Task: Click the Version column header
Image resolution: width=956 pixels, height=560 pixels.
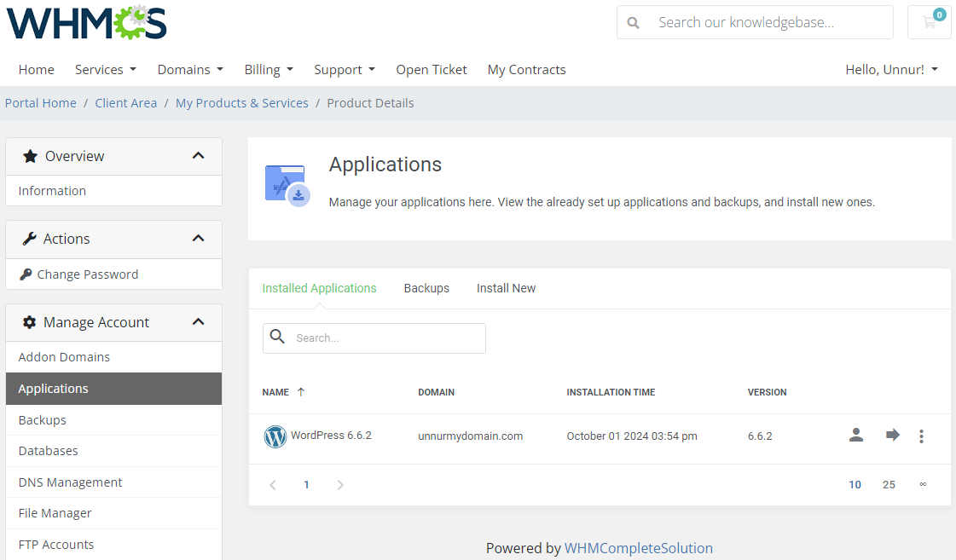Action: click(767, 392)
